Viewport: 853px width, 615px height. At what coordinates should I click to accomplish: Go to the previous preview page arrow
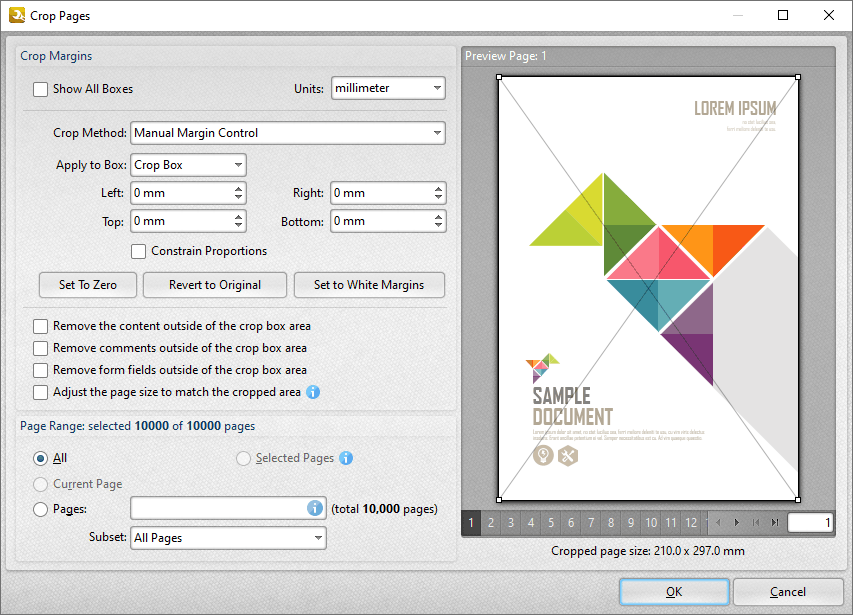(718, 522)
